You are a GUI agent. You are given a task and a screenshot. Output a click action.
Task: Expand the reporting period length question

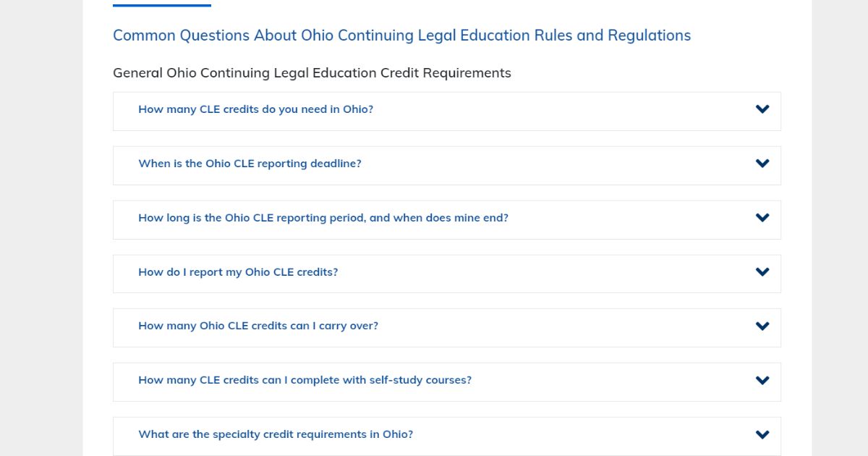323,218
